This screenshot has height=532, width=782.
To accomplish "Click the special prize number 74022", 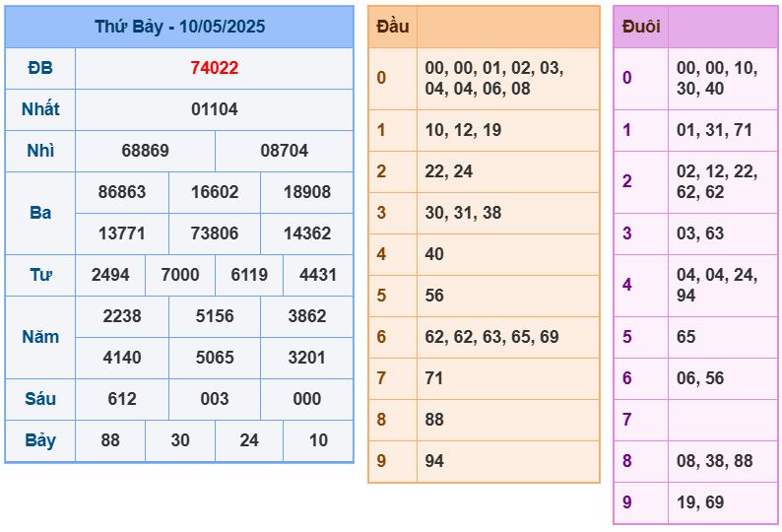I will coord(215,68).
